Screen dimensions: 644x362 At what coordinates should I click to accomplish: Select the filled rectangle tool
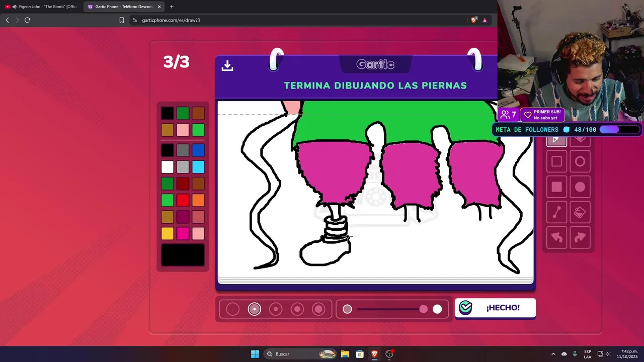tap(556, 187)
